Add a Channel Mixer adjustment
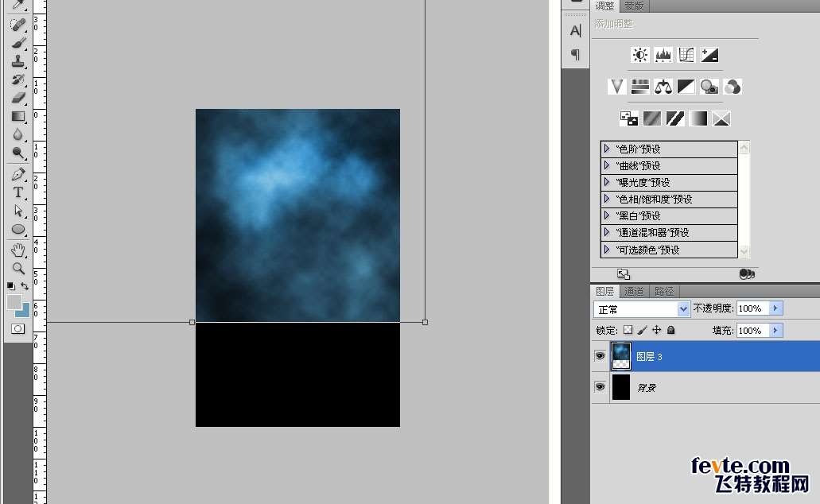The height and width of the screenshot is (504, 820). pos(733,87)
